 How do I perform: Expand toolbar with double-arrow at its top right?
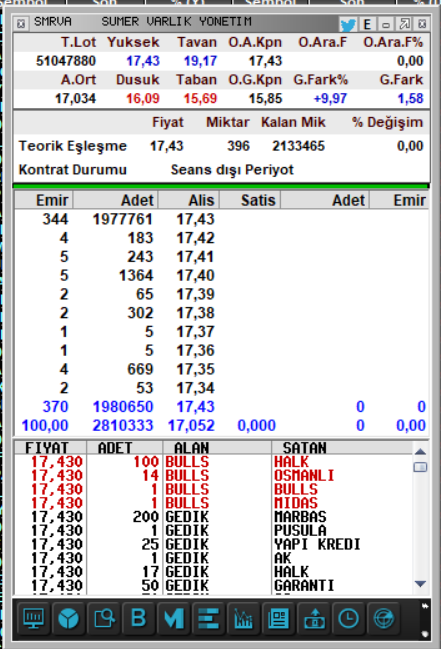click(424, 606)
